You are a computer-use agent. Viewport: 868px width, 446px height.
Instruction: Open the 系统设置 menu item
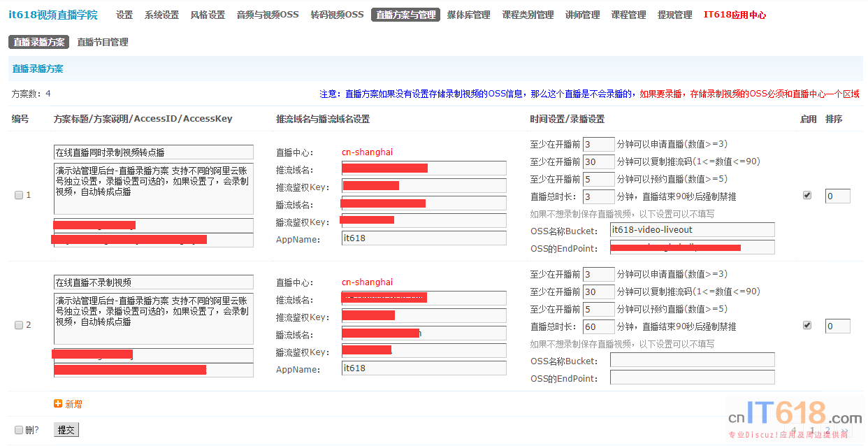click(x=161, y=15)
